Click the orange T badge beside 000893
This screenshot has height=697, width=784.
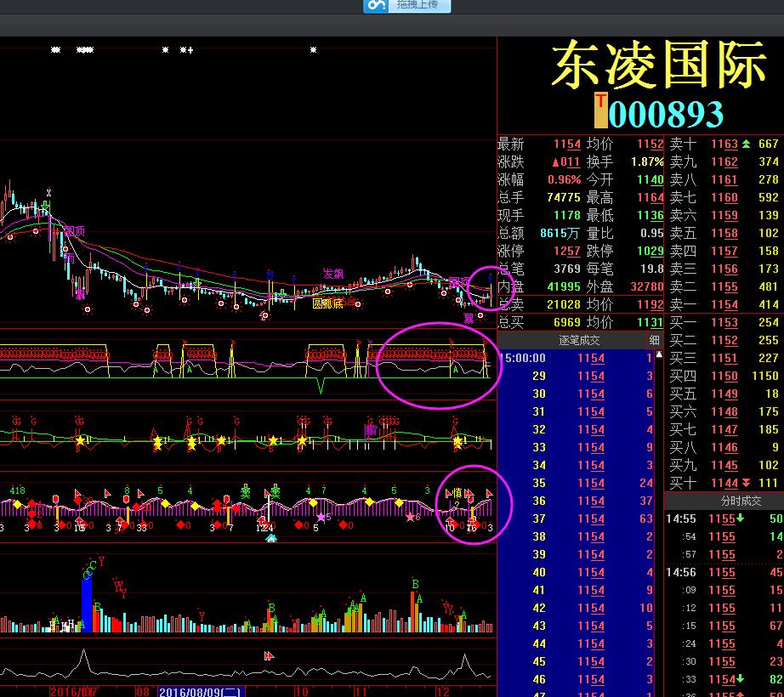[x=600, y=110]
